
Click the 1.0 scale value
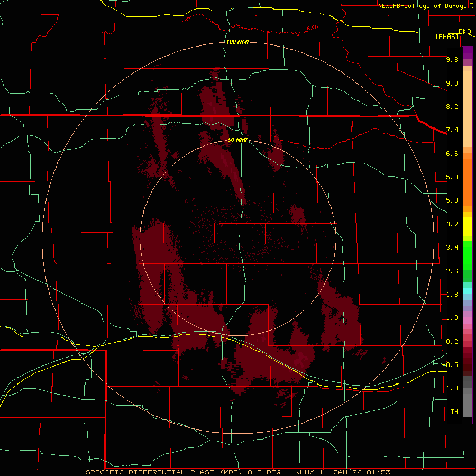tap(452, 318)
